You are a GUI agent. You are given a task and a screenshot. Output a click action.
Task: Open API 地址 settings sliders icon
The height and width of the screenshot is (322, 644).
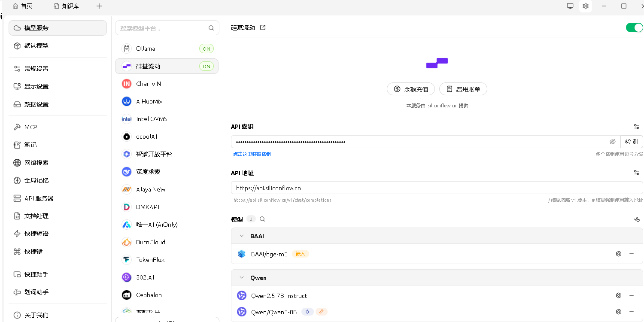click(x=637, y=173)
